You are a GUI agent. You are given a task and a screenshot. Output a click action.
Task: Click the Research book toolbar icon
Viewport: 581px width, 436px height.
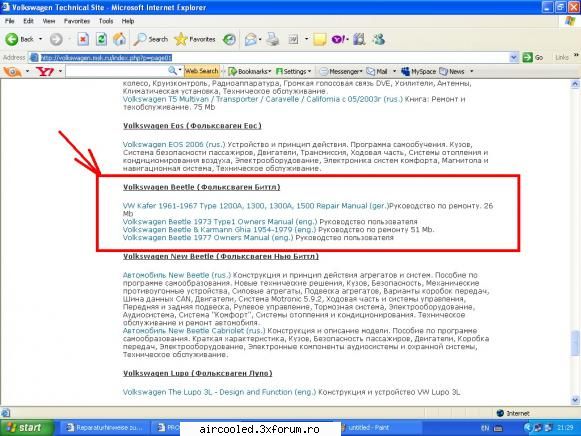pyautogui.click(x=359, y=39)
